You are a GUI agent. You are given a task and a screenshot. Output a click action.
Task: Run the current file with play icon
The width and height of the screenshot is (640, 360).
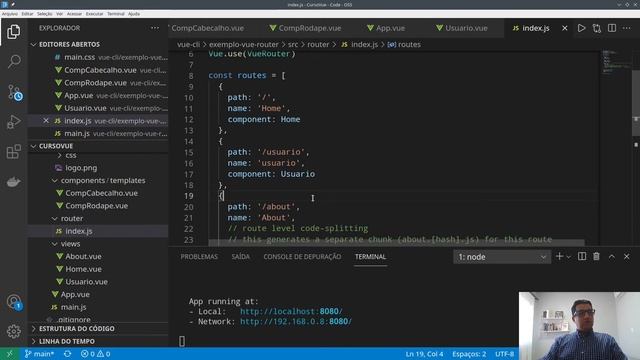coord(581,28)
